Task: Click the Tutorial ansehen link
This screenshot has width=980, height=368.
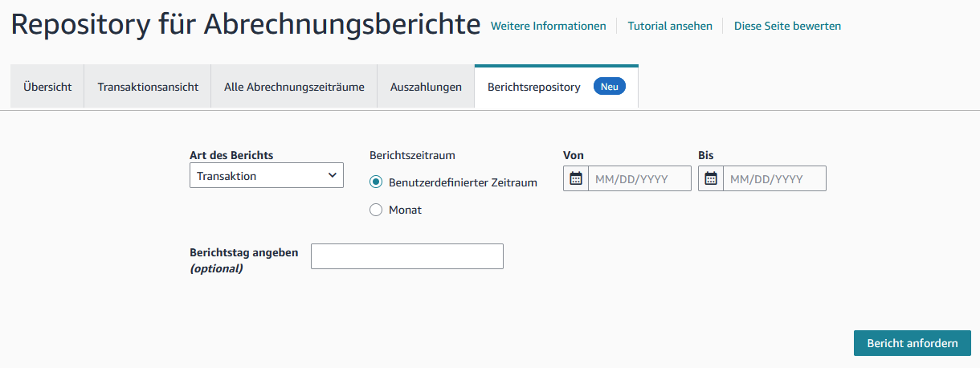Action: [670, 26]
